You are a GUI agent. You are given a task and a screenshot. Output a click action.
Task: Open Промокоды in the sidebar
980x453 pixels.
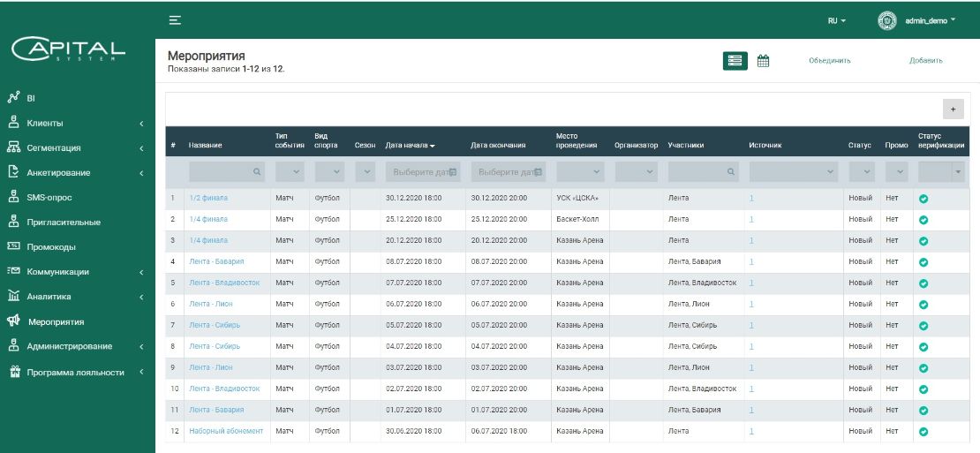click(51, 247)
